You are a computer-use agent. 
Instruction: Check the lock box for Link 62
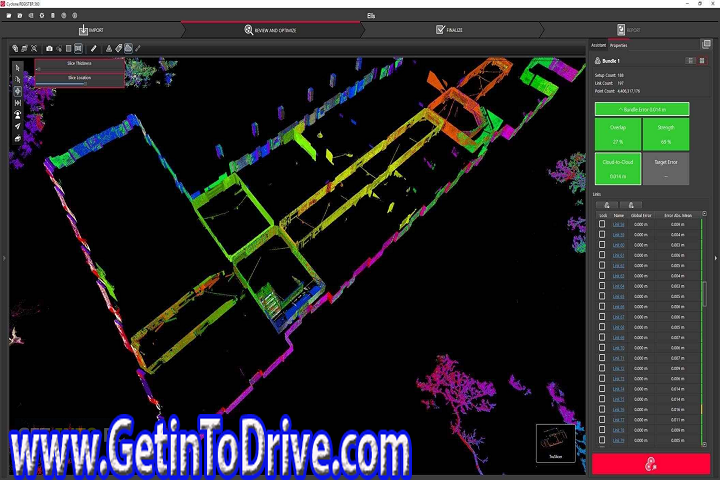tap(602, 265)
